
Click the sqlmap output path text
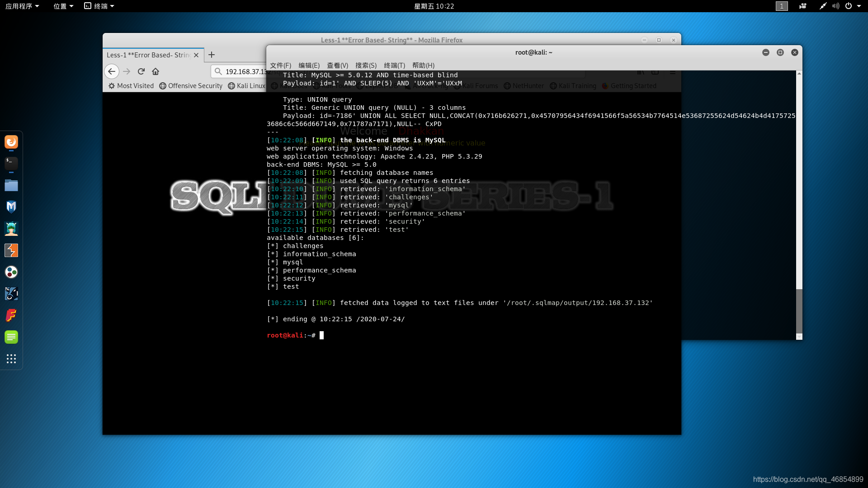click(x=578, y=303)
